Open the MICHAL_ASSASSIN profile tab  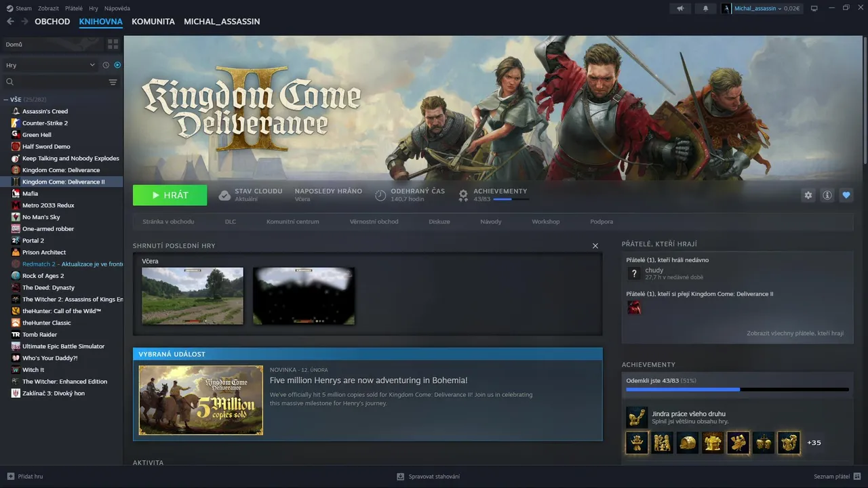point(222,22)
